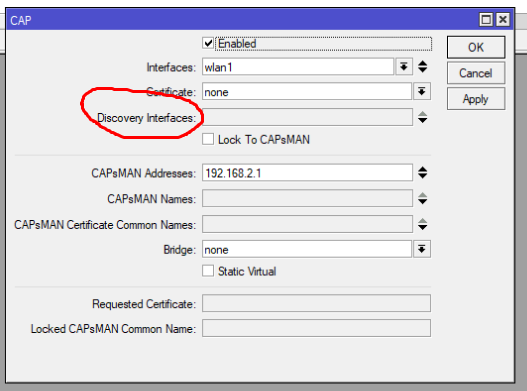
Task: Open the Interfaces dropdown list
Action: (404, 67)
